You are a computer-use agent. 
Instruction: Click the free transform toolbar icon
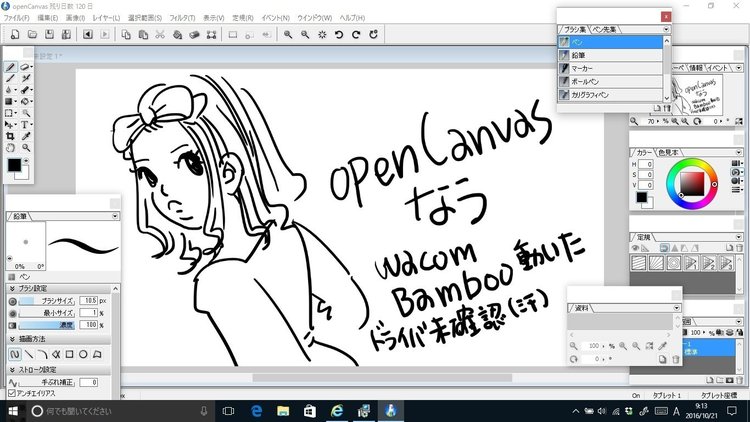click(211, 34)
